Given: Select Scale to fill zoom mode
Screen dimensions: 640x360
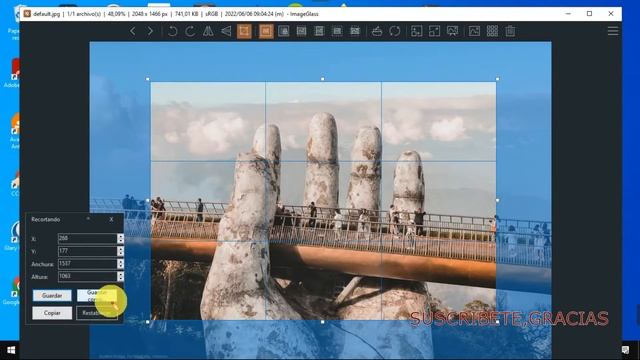Looking at the screenshot, I should [355, 31].
